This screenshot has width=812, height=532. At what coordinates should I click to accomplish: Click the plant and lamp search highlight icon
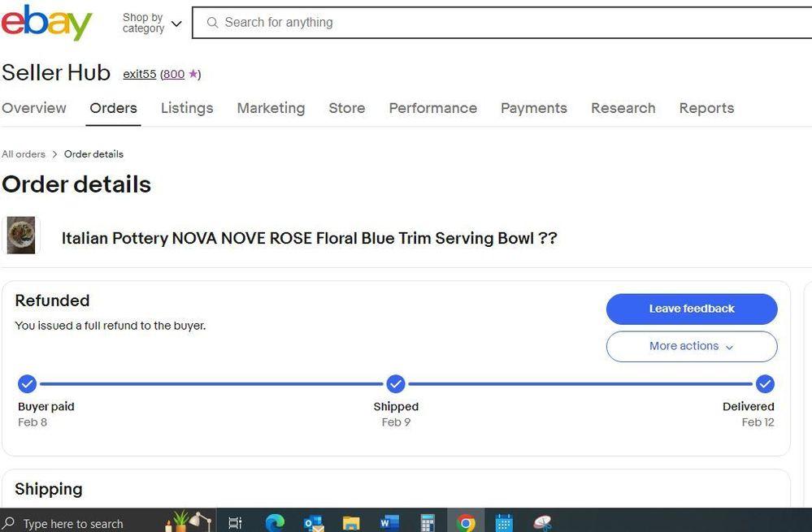coord(188,521)
